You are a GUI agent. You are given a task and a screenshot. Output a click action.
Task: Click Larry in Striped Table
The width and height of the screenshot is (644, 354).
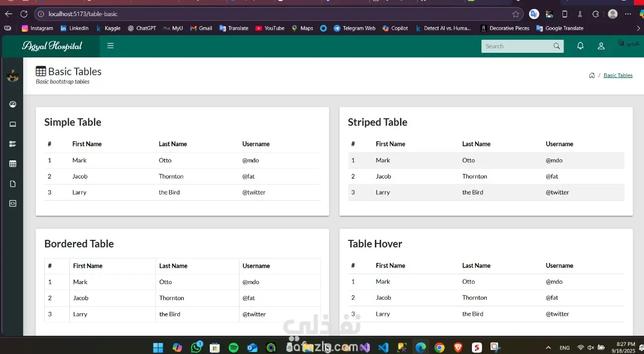point(382,193)
